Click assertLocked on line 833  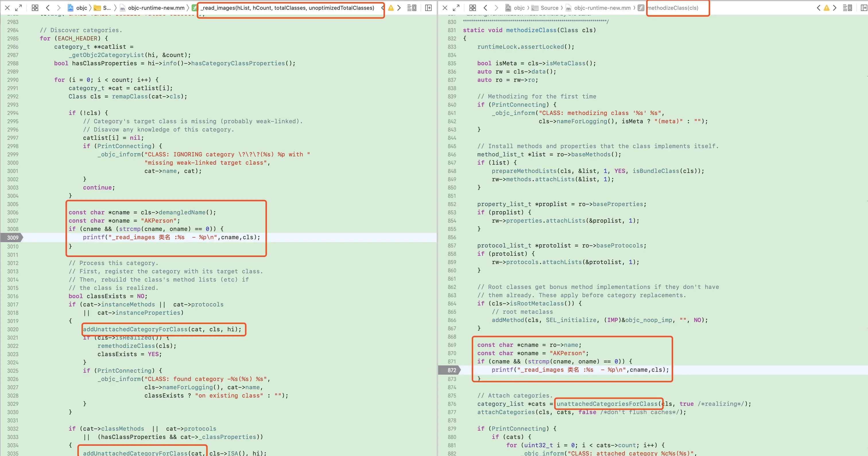[542, 47]
